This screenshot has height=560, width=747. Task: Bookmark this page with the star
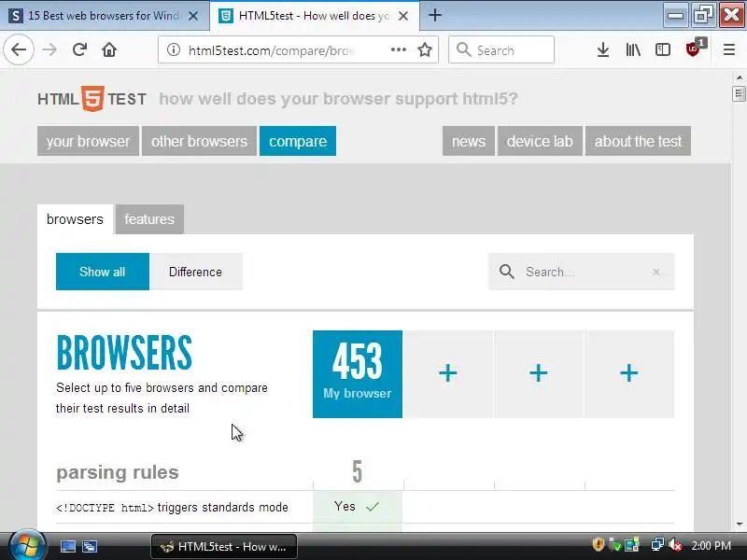click(425, 49)
